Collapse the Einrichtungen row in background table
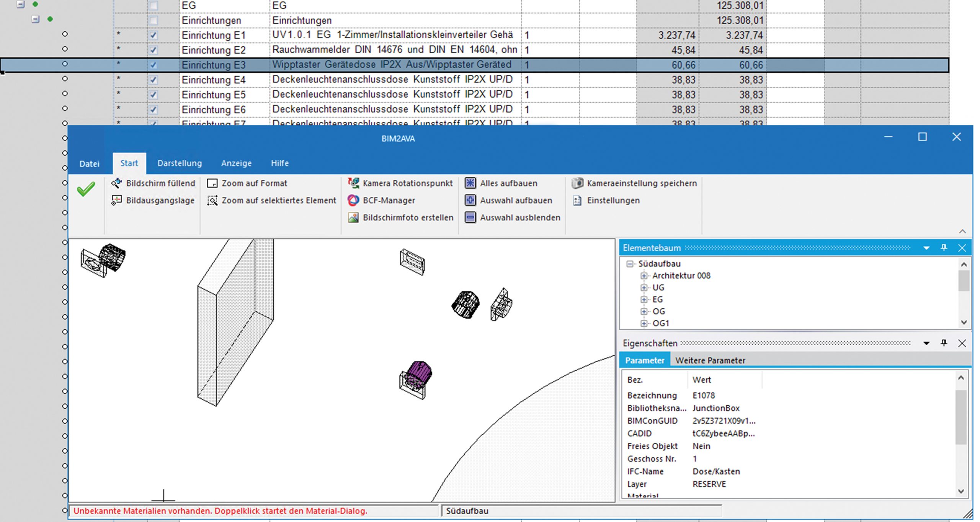980x522 pixels. [36, 19]
